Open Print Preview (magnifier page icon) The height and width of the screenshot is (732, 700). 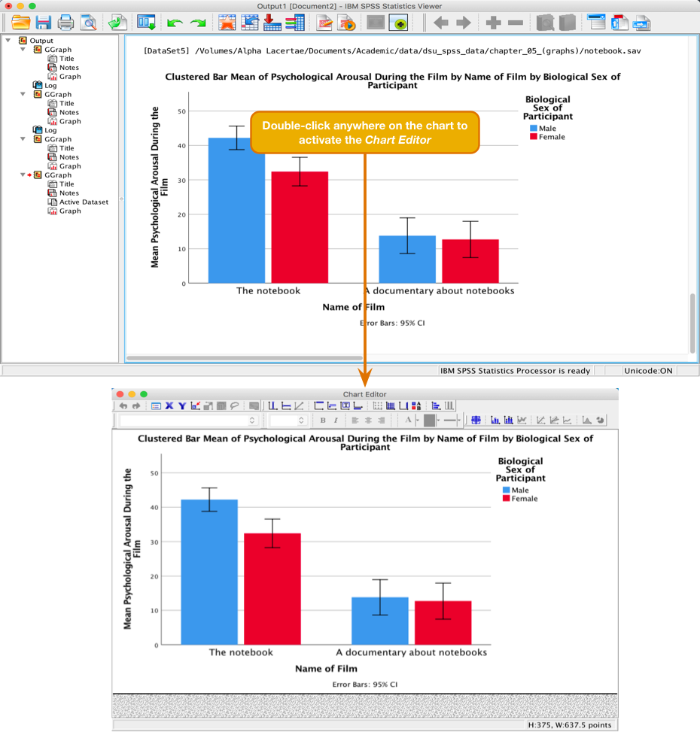(88, 23)
